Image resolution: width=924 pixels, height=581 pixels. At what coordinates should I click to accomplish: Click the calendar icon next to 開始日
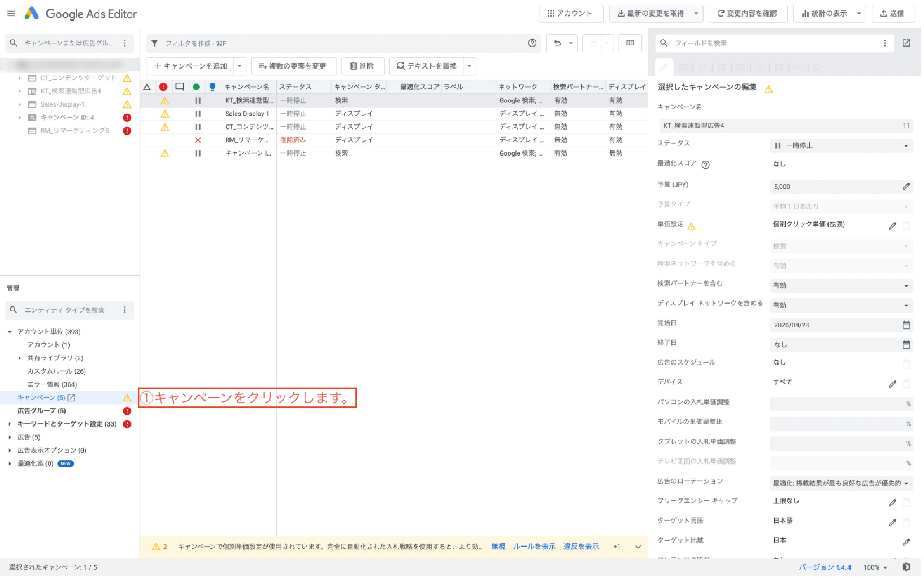(x=907, y=325)
